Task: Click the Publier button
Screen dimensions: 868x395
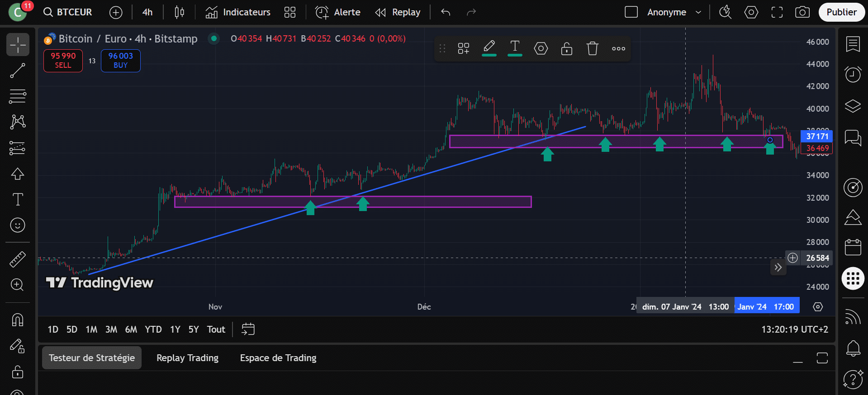Action: click(x=841, y=12)
